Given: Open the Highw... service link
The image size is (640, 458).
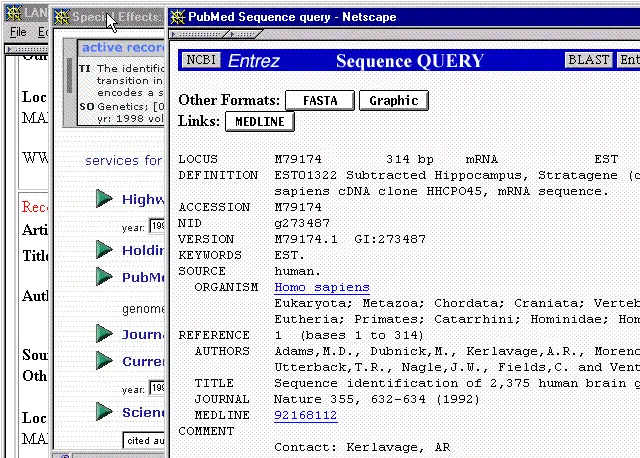Looking at the screenshot, I should (x=143, y=199).
